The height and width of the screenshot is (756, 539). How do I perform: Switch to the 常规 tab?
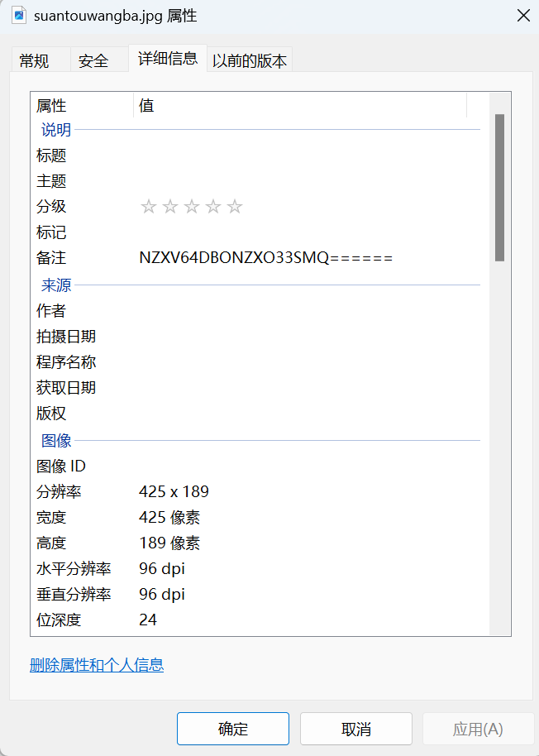click(40, 60)
